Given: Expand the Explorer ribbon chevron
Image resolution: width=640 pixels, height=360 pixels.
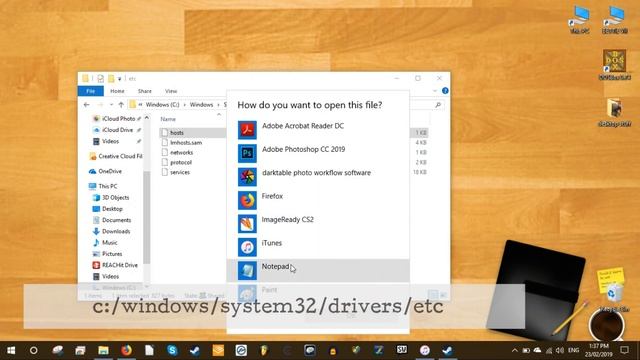Looking at the screenshot, I should click(435, 91).
